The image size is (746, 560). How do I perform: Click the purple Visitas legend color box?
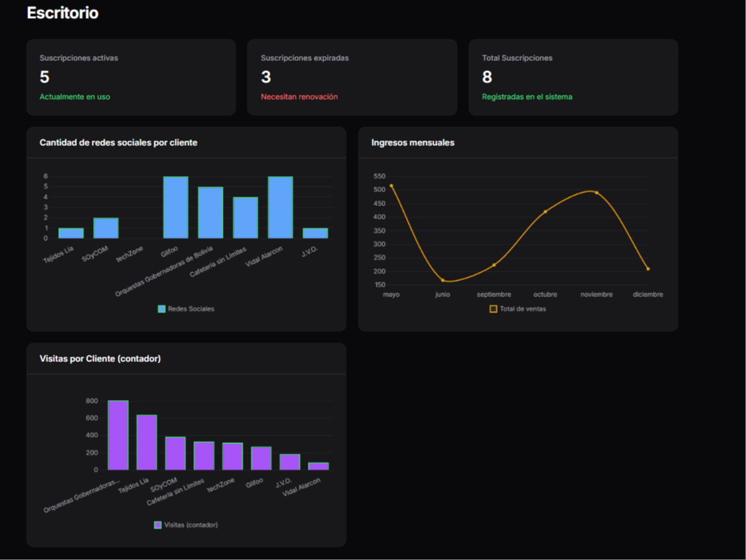[158, 525]
